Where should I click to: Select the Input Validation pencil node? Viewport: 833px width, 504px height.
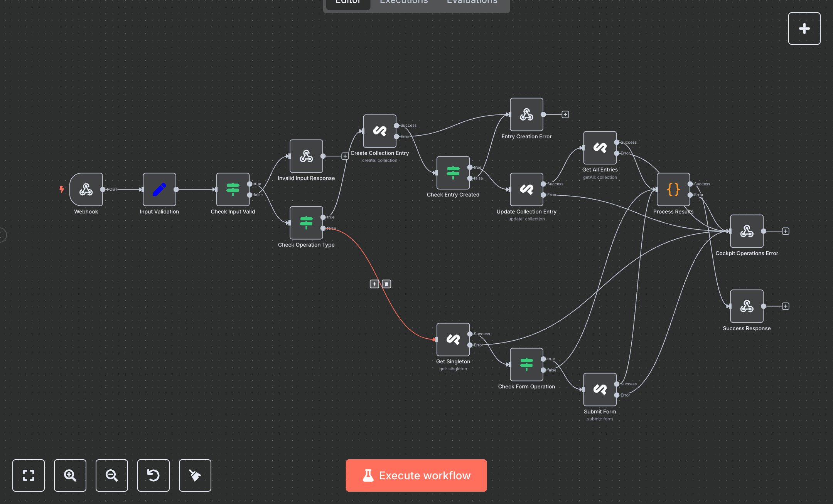tap(159, 189)
